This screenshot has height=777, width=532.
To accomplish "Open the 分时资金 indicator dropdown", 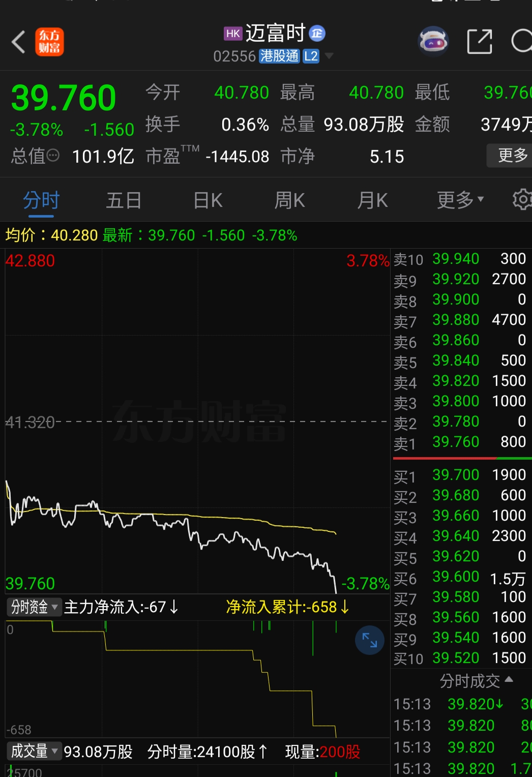I will pos(34,607).
